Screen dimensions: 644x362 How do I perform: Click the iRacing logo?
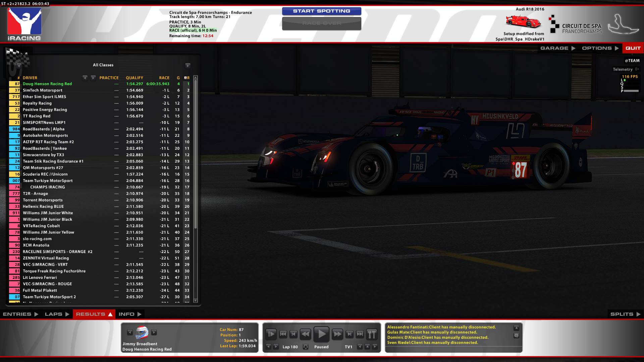[24, 24]
